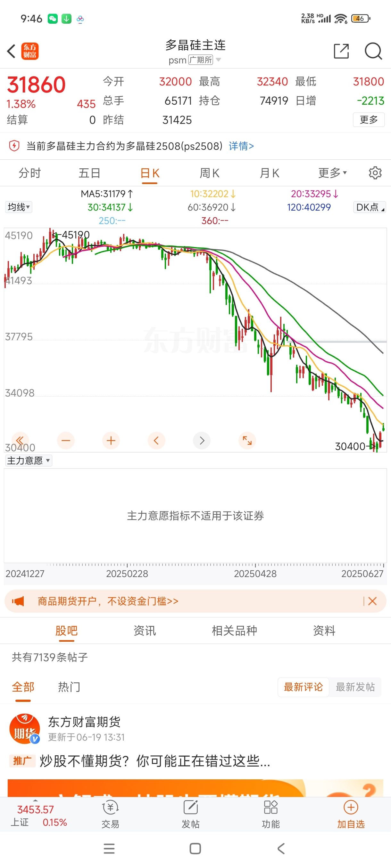The height and width of the screenshot is (868, 391).
Task: Open chart settings gear icon
Action: coord(375,173)
